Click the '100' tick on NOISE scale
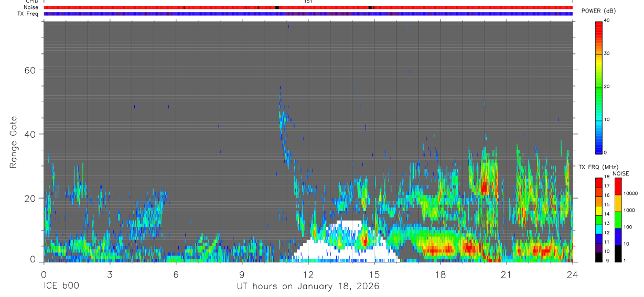 [628, 227]
